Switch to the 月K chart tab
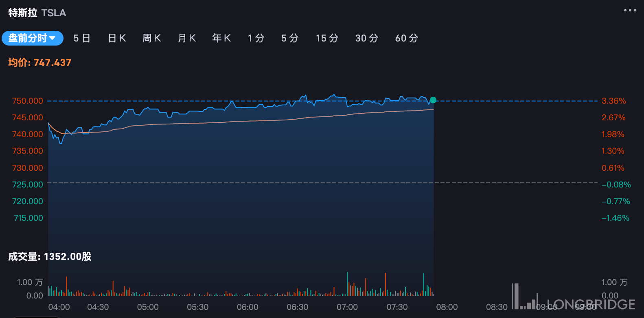The image size is (644, 318). 187,38
